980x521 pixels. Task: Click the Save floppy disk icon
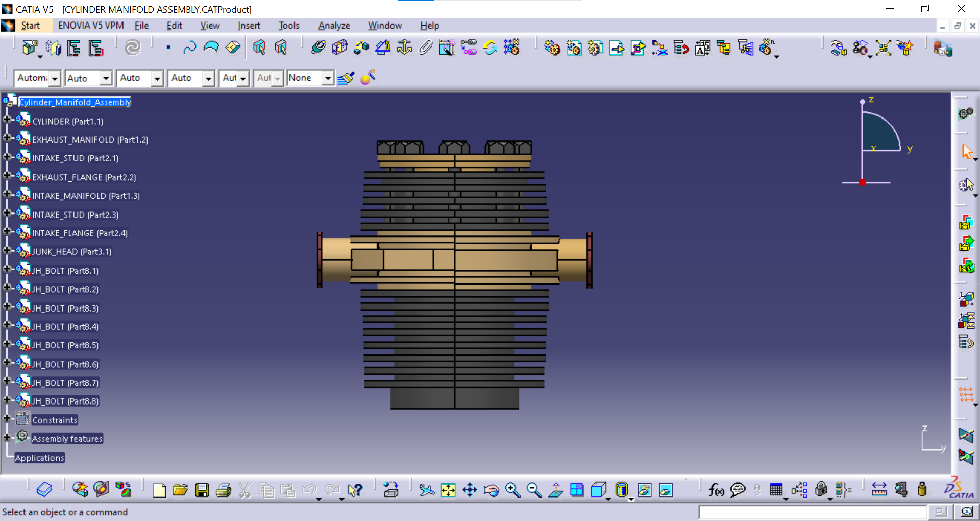pyautogui.click(x=202, y=490)
